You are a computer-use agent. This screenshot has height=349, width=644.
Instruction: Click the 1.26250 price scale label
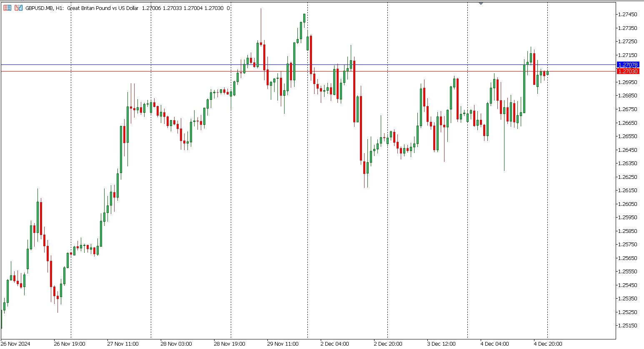tap(628, 177)
